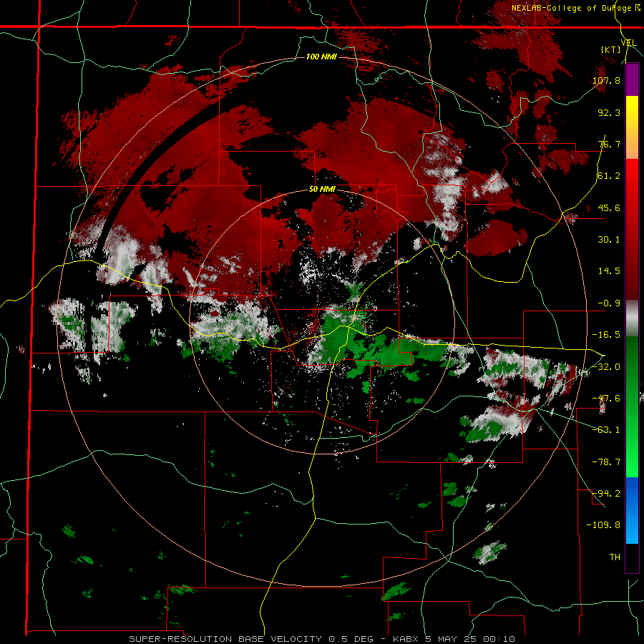This screenshot has height=644, width=644.
Task: Click the 100 NMI range ring label
Action: pos(321,57)
